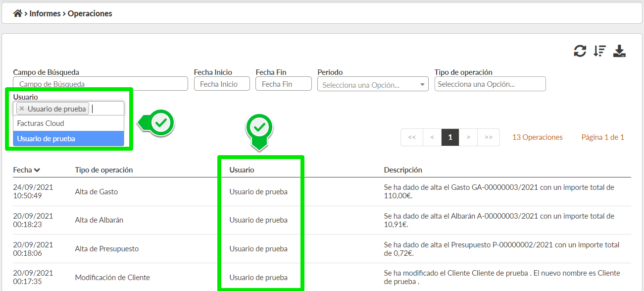Go to first page with '<<'

pos(412,137)
